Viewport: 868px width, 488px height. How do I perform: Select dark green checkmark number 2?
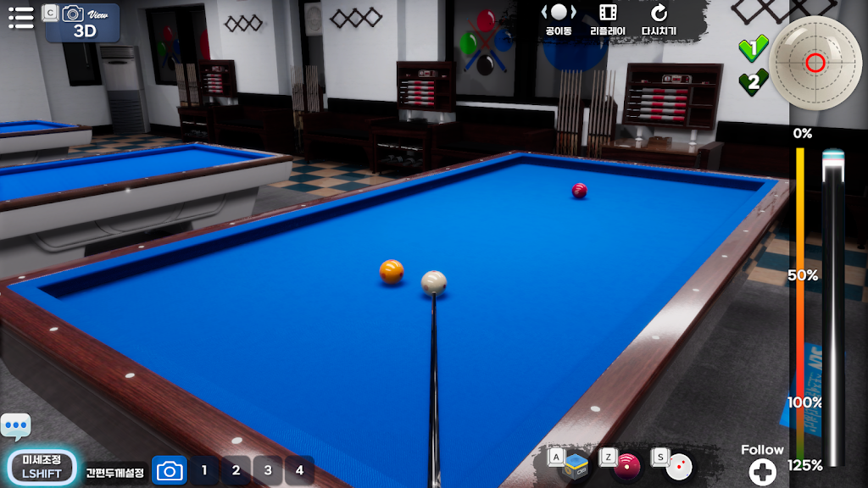(754, 82)
